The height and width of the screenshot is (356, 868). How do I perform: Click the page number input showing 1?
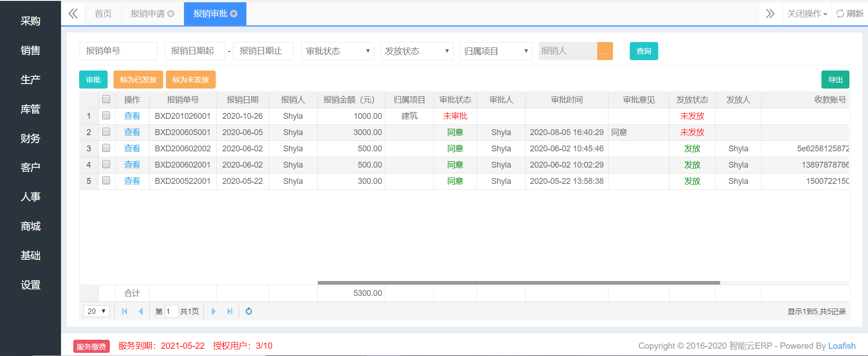coord(171,311)
